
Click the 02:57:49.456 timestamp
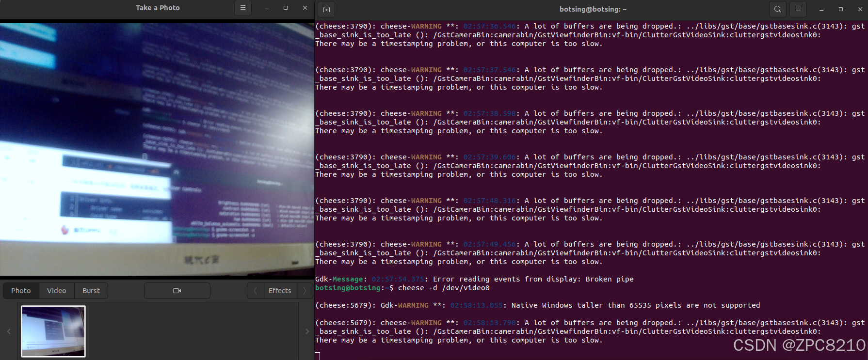coord(490,244)
